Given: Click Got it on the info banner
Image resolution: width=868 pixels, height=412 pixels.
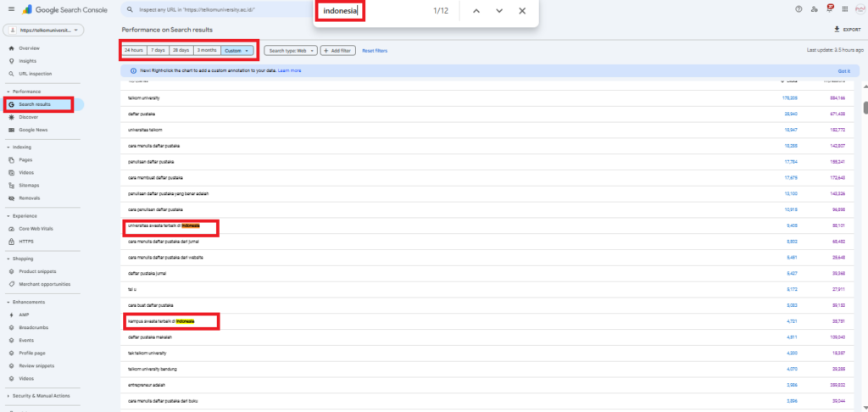Looking at the screenshot, I should click(843, 71).
